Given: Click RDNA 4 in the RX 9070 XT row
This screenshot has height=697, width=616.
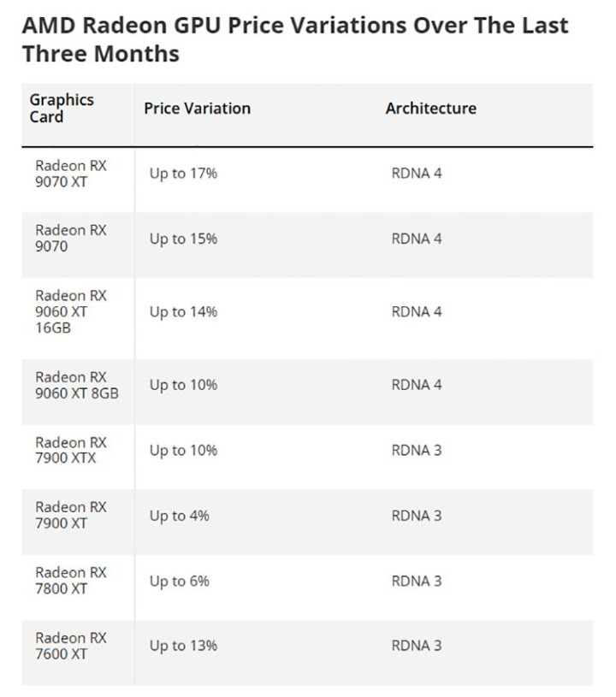Looking at the screenshot, I should pos(417,174).
